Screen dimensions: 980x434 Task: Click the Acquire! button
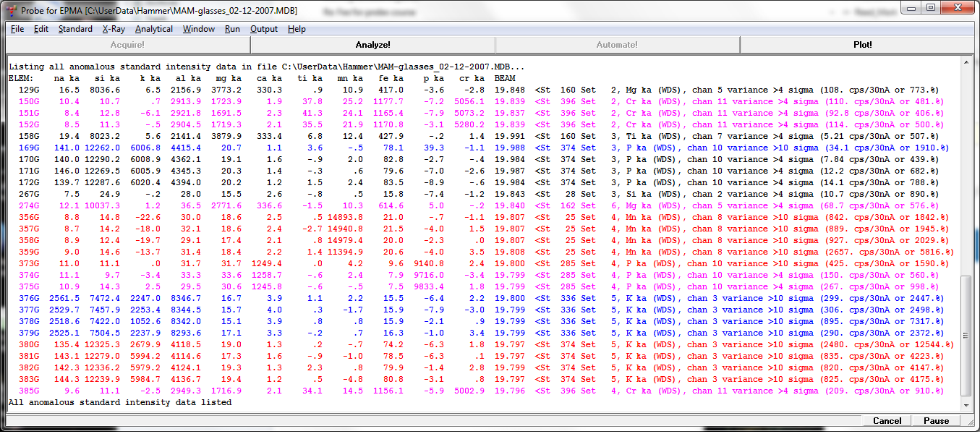[127, 45]
